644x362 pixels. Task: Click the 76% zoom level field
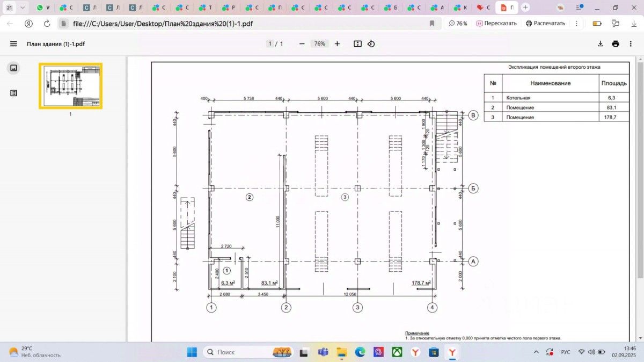pos(320,44)
